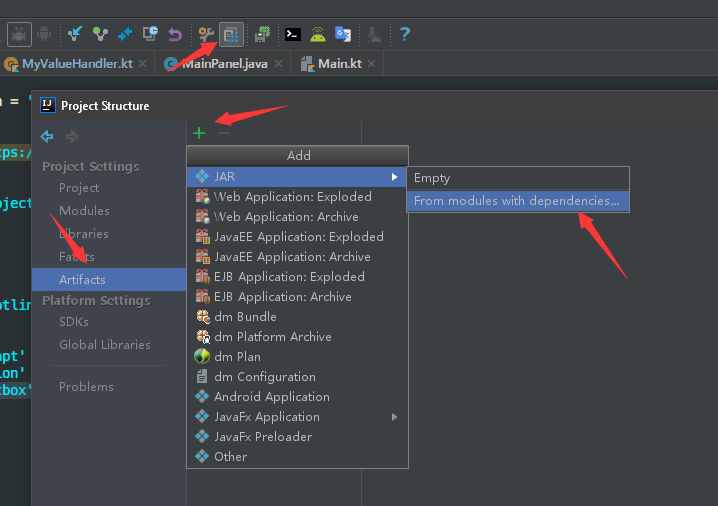Image resolution: width=718 pixels, height=506 pixels.
Task: Choose EJB Application: Archive
Action: click(297, 297)
